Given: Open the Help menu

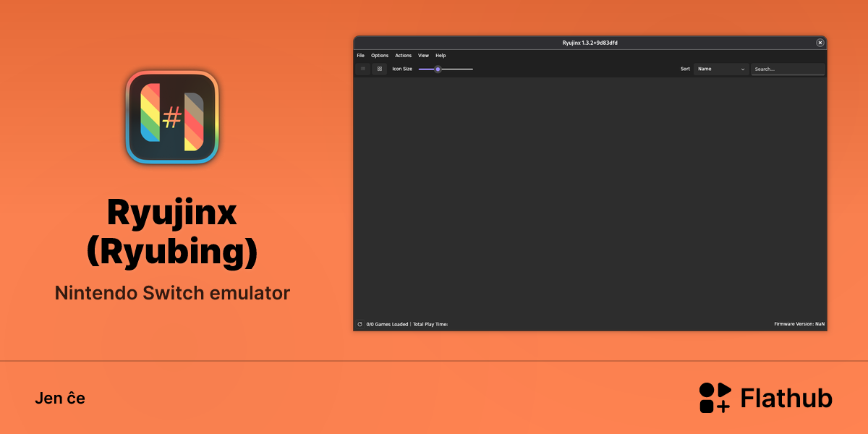Looking at the screenshot, I should 441,56.
